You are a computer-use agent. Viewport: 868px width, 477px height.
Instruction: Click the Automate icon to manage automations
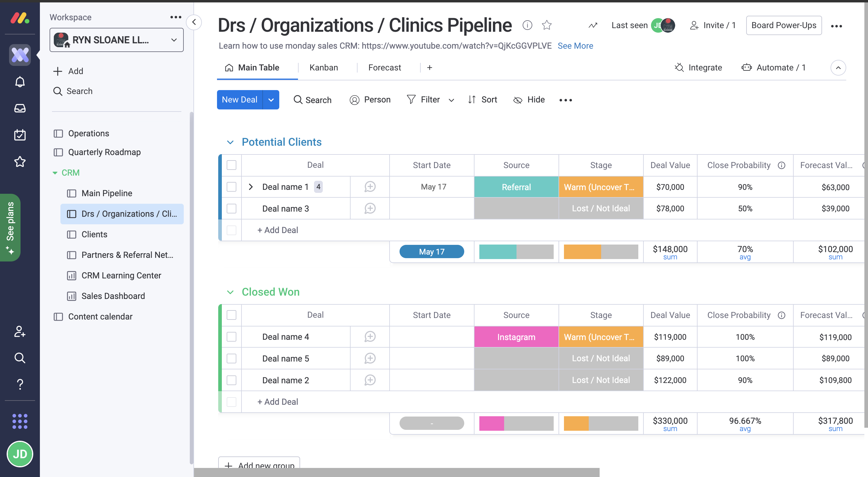tap(747, 67)
